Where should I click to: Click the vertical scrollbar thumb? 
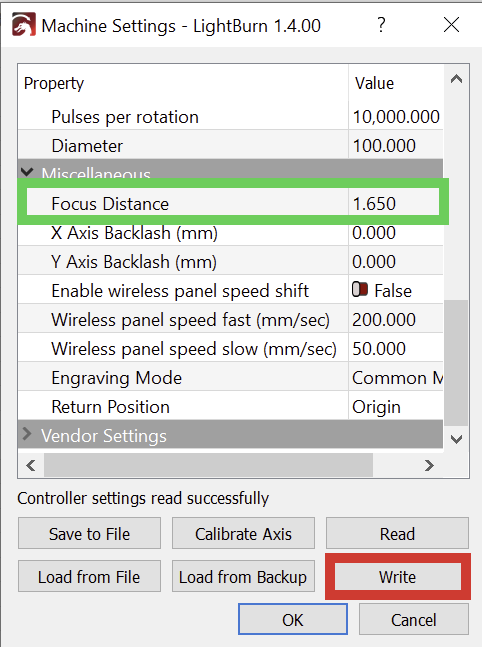[456, 363]
